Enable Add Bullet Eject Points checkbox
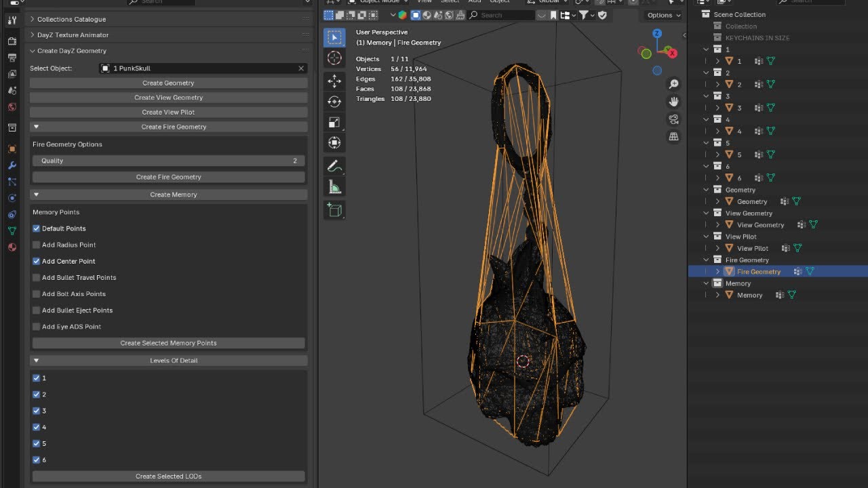868x488 pixels. pos(37,310)
